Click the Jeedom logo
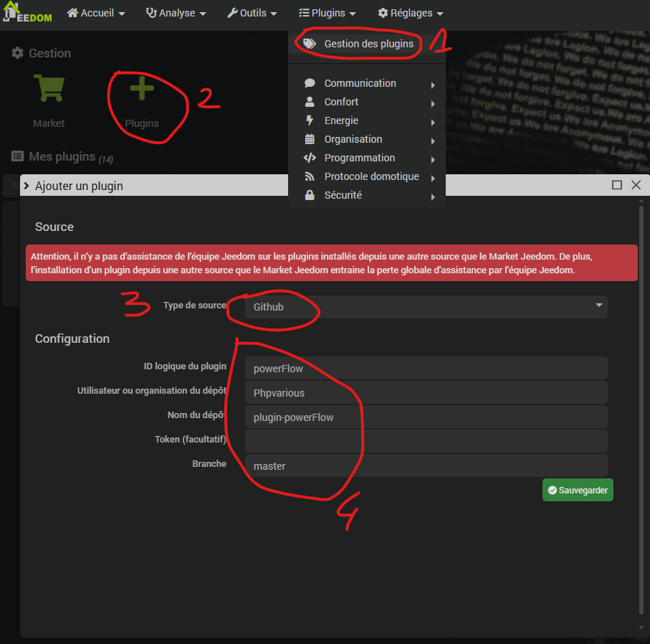Screen dimensions: 650x644 [27, 12]
